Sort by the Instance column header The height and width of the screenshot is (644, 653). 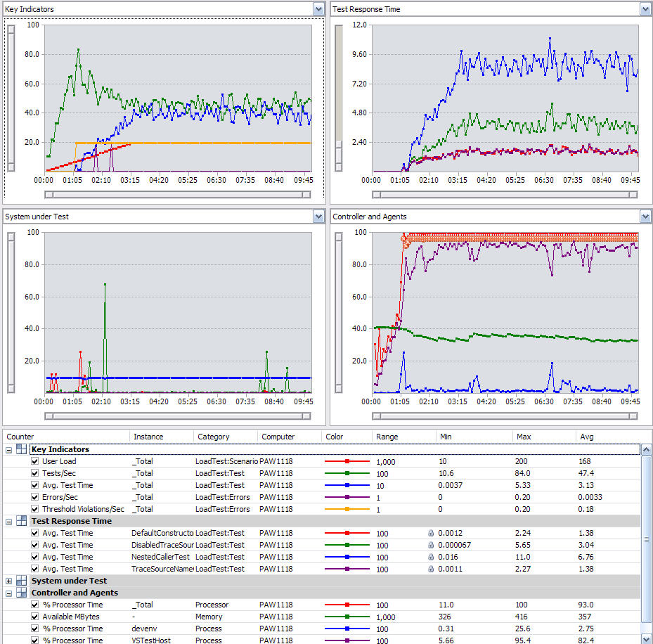tap(162, 437)
